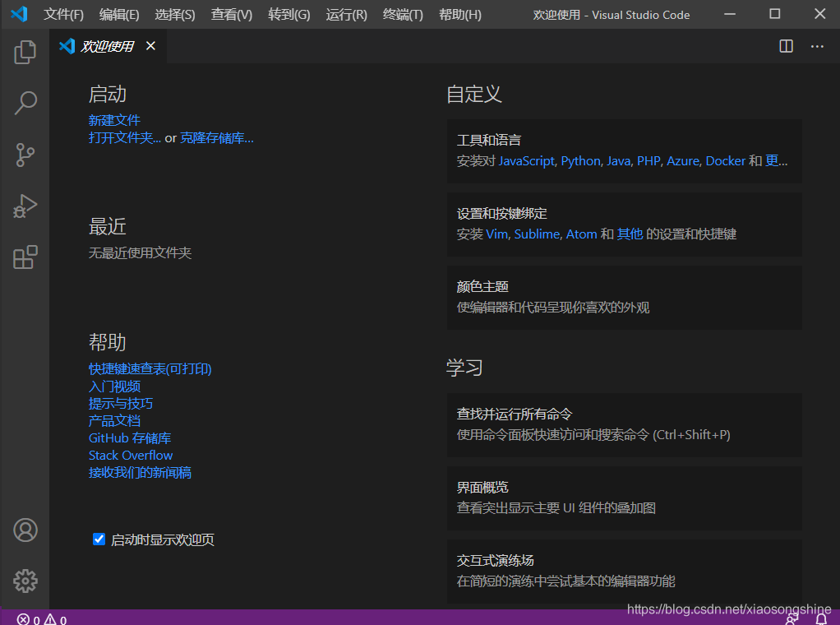Click the 新建文件 link
Screen dimensions: 840x625
point(114,120)
